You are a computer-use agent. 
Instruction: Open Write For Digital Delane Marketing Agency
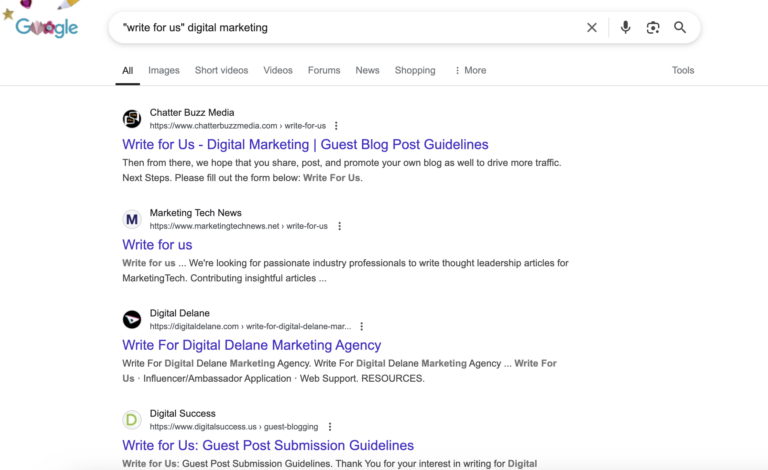pyautogui.click(x=252, y=345)
